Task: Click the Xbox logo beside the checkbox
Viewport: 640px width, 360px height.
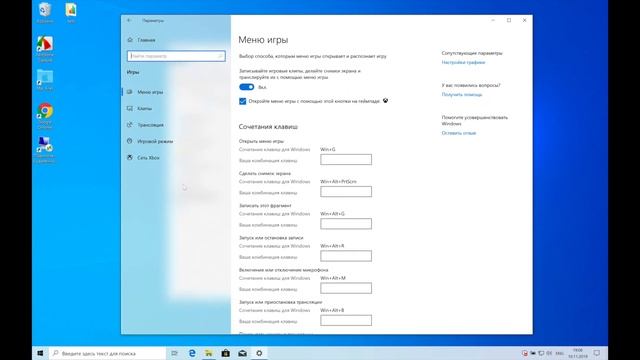Action: [385, 101]
